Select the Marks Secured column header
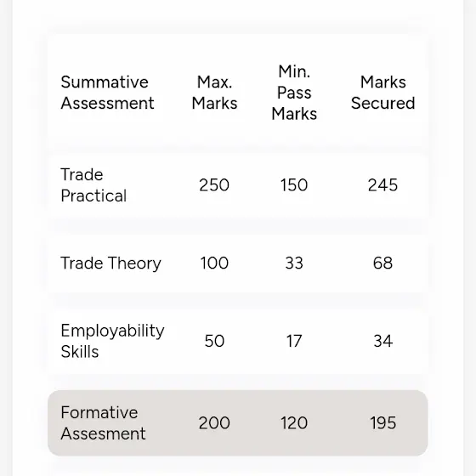 coord(382,93)
